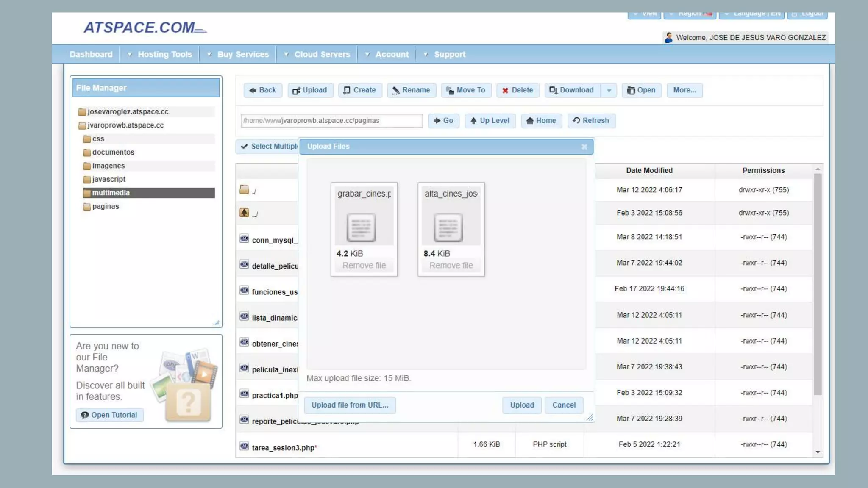Open the Dashboard menu item
The image size is (868, 488).
(x=91, y=54)
